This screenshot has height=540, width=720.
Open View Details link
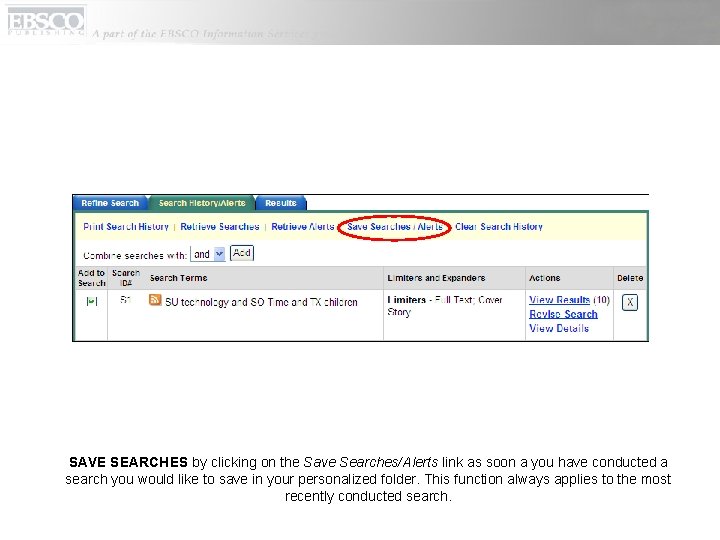pyautogui.click(x=559, y=328)
